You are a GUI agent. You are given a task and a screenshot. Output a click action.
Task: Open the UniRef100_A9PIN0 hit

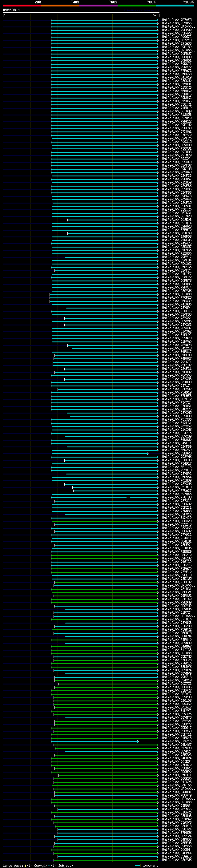tap(177, 125)
